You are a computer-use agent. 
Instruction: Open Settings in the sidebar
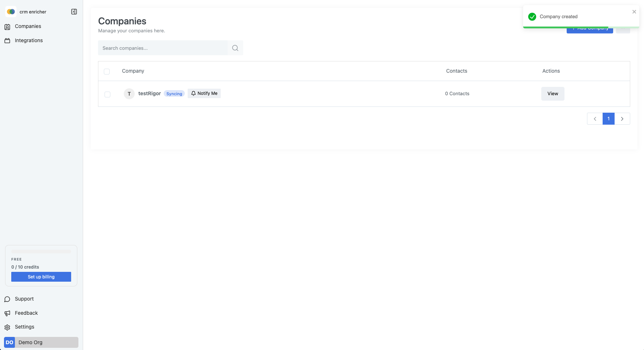coord(24,327)
